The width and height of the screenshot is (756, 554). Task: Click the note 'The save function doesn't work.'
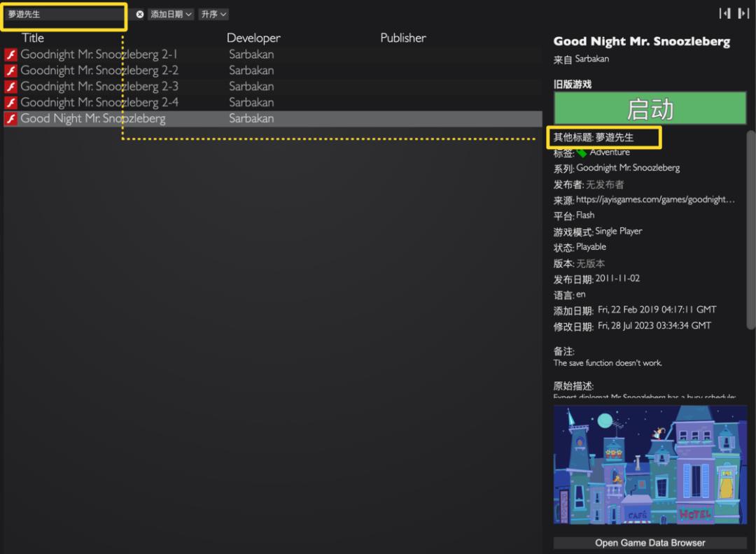coord(608,363)
